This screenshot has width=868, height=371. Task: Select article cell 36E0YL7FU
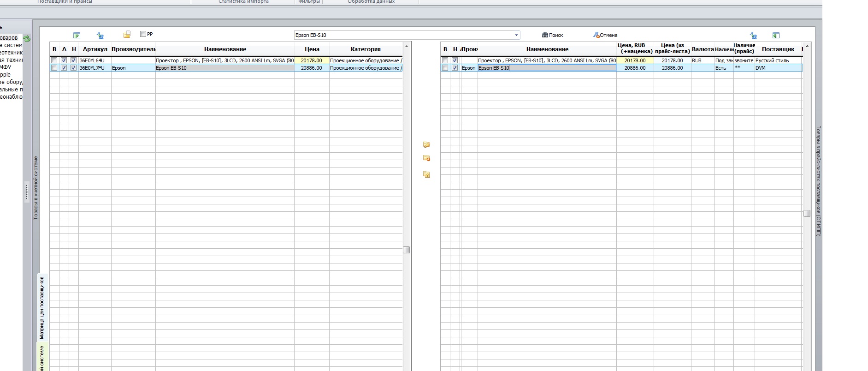tap(95, 68)
